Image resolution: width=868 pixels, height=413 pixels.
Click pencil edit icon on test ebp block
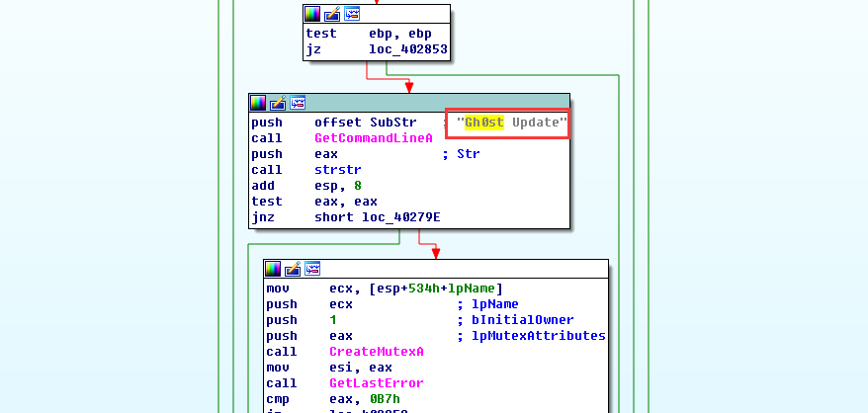332,14
